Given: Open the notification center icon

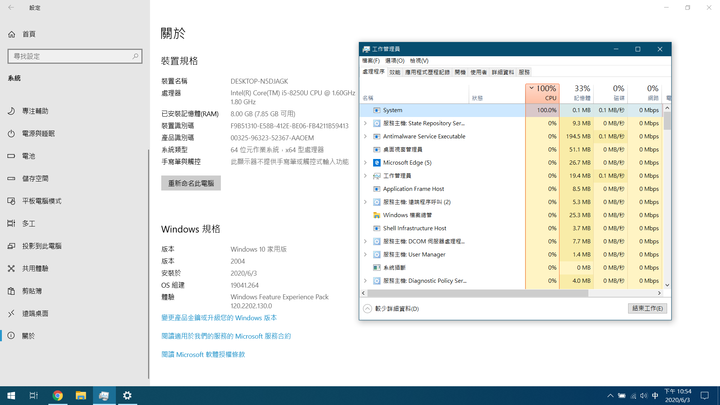Looking at the screenshot, I should [705, 395].
